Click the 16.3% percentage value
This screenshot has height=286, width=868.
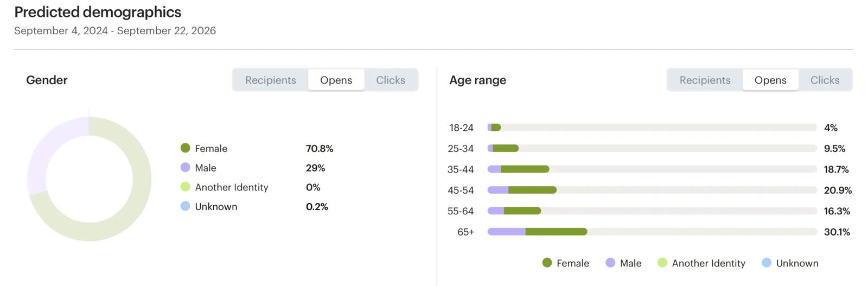pos(837,211)
